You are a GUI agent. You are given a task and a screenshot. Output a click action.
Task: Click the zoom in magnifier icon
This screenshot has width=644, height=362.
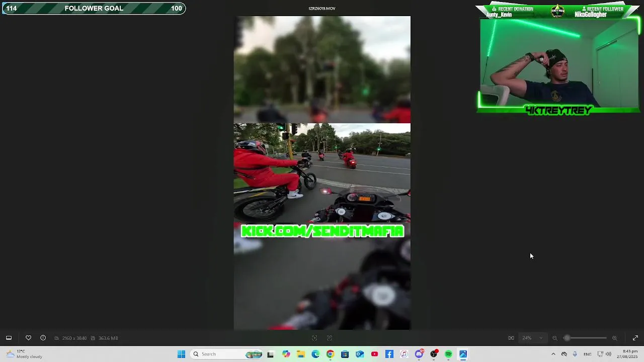tap(614, 338)
